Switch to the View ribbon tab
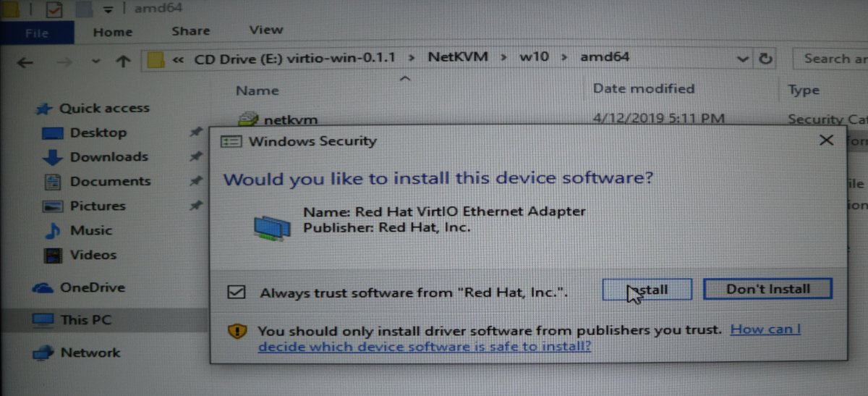868x396 pixels. coord(265,30)
